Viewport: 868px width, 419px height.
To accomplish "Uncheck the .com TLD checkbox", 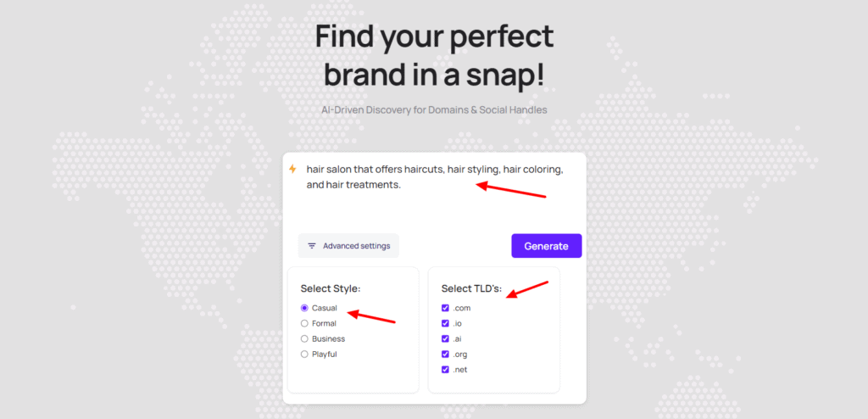I will coord(445,308).
